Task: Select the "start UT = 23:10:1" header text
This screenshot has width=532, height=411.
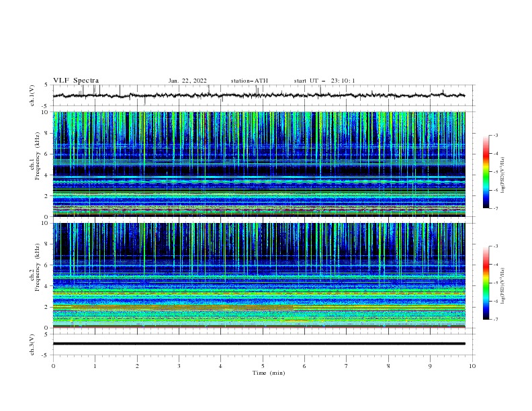Action: click(x=324, y=81)
